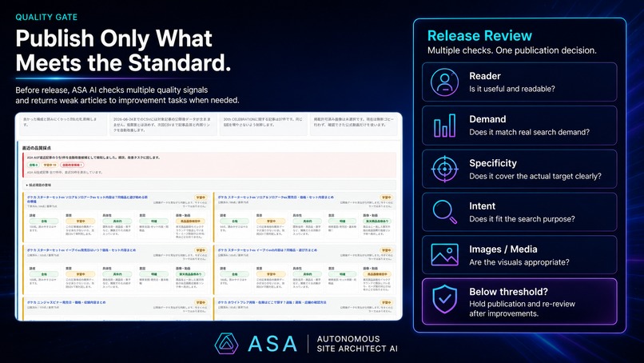Click the Images / Media picture icon

tap(444, 254)
